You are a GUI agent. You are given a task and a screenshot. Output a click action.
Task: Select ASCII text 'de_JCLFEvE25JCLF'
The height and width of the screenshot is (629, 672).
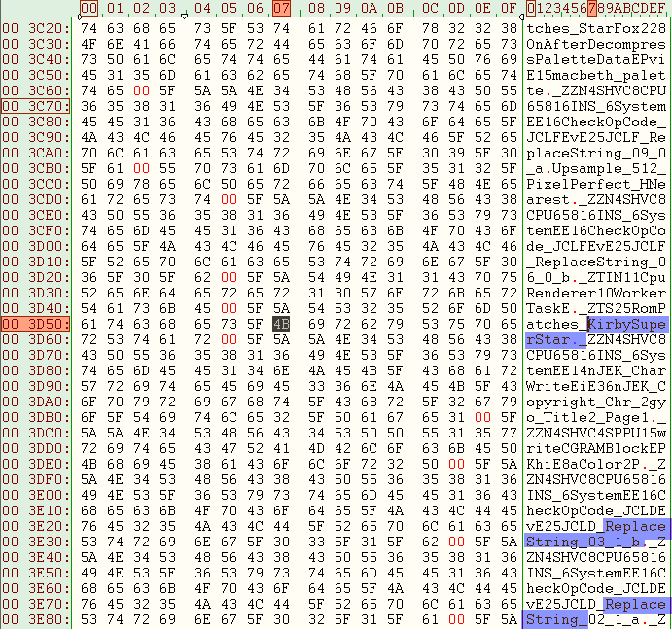click(596, 246)
